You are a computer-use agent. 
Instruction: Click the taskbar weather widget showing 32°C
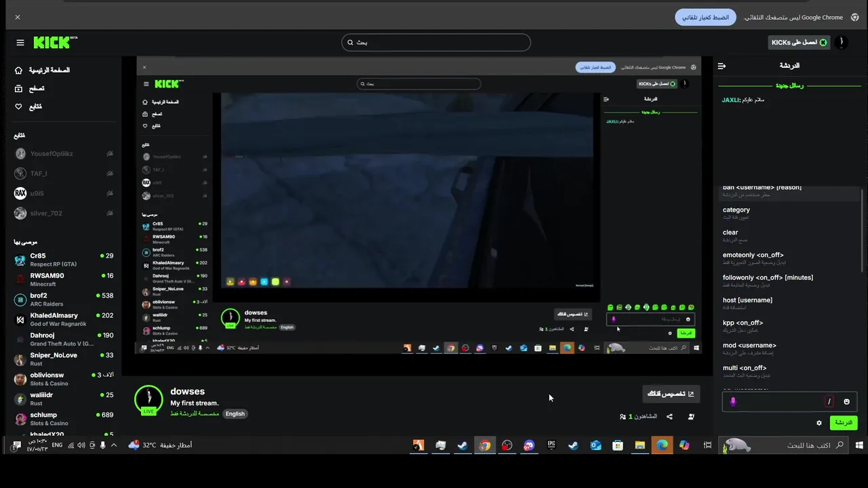coord(160,445)
